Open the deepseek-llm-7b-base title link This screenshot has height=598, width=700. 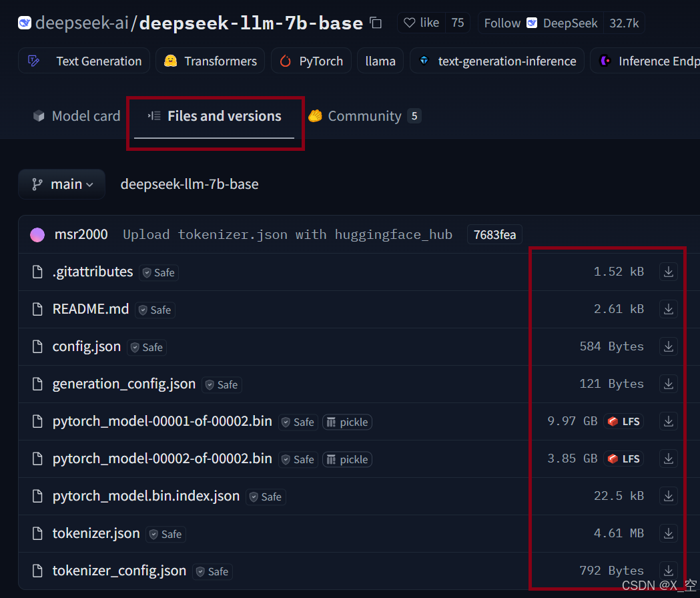tap(251, 23)
